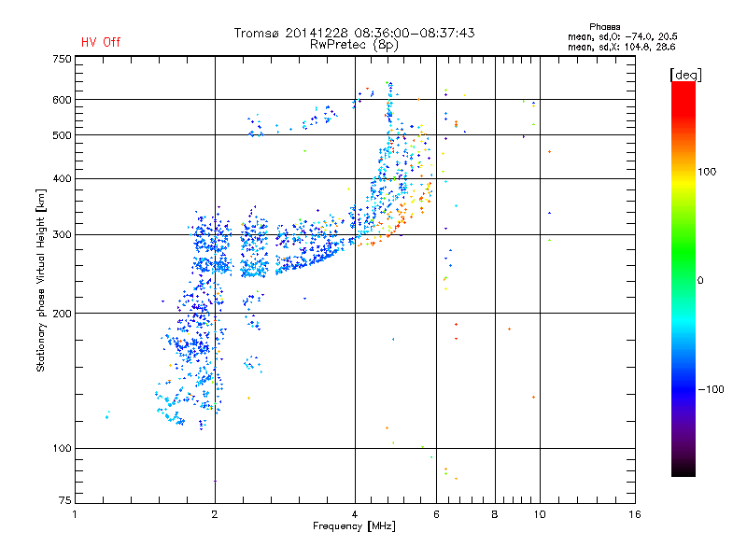The width and height of the screenshot is (747, 560).
Task: Click the y-axis tick label '300'
Action: pos(62,235)
